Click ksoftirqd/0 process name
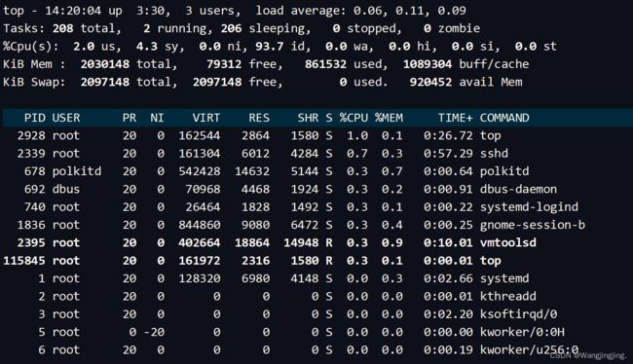Viewport: 633px width, 364px height. click(518, 314)
